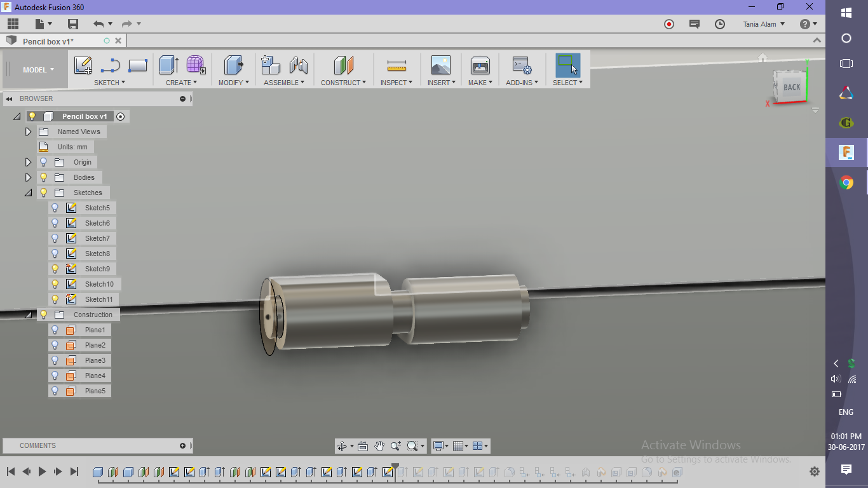Toggle visibility bulb of Plane4

coord(55,376)
